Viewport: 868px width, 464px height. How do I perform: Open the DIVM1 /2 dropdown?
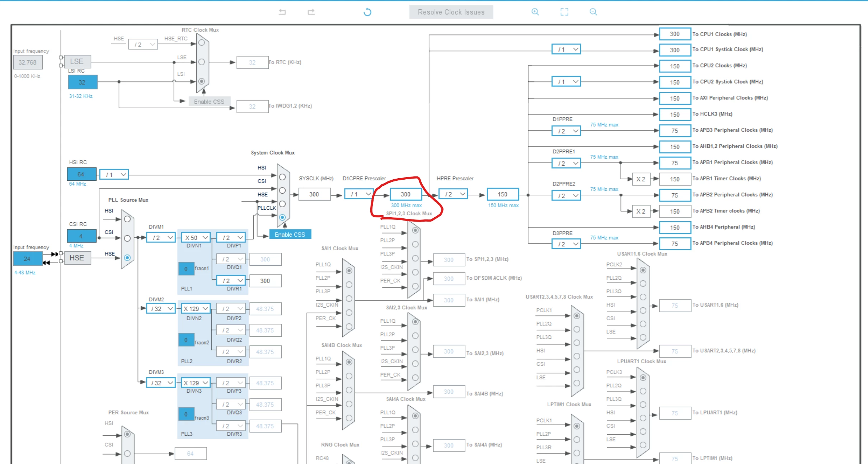coord(161,237)
